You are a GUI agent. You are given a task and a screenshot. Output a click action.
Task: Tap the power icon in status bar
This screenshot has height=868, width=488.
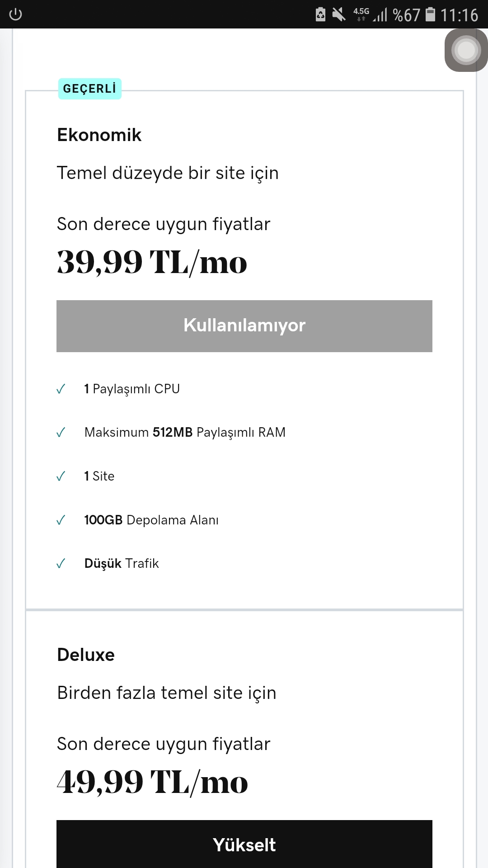[15, 14]
